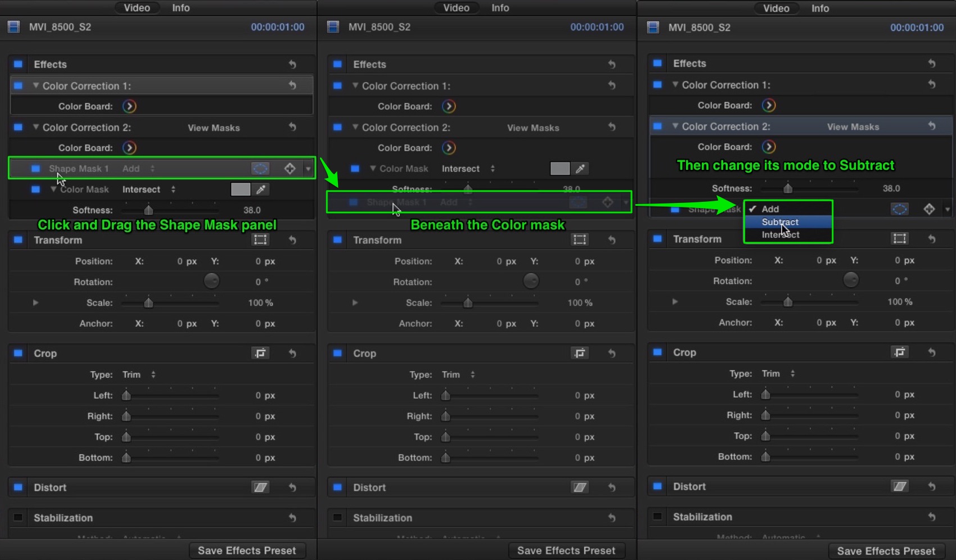The width and height of the screenshot is (956, 560).
Task: Click Shape Mask 1 oval shape icon, left panel
Action: pos(260,168)
